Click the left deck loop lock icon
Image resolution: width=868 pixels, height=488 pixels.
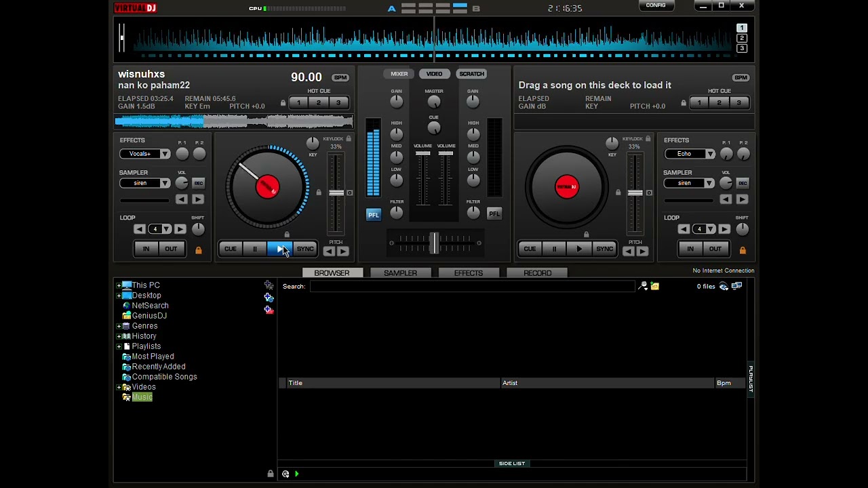pos(198,250)
